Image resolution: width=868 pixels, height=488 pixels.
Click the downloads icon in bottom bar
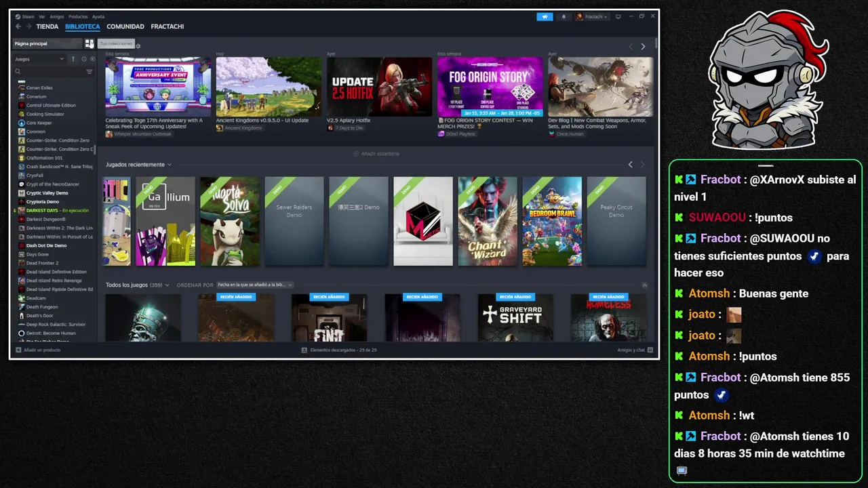[x=304, y=350]
